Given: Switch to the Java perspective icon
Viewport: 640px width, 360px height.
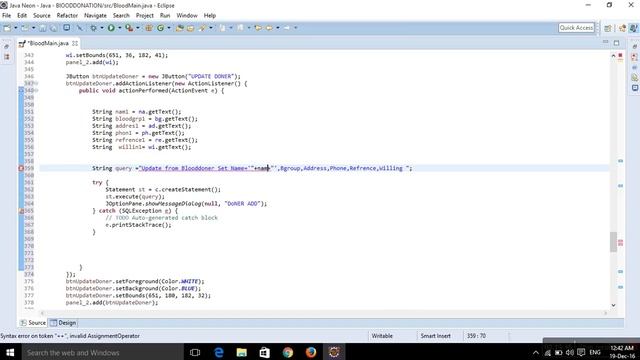Looking at the screenshot, I should click(x=633, y=28).
